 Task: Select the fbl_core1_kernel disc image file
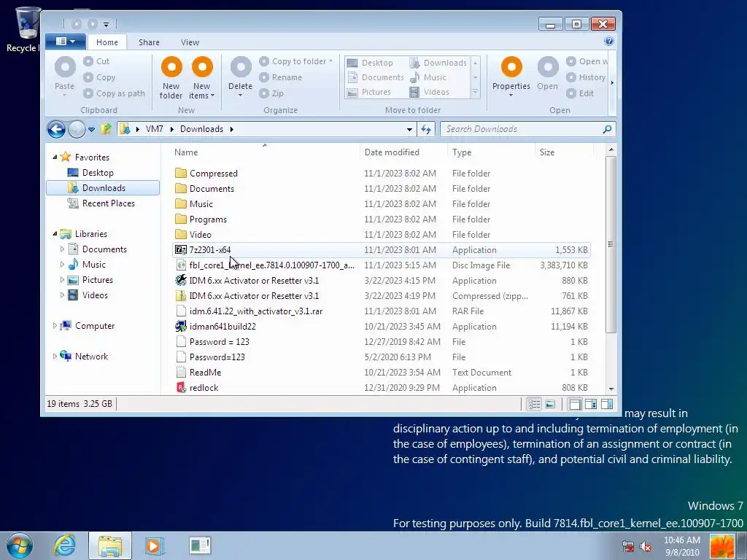pos(381,265)
